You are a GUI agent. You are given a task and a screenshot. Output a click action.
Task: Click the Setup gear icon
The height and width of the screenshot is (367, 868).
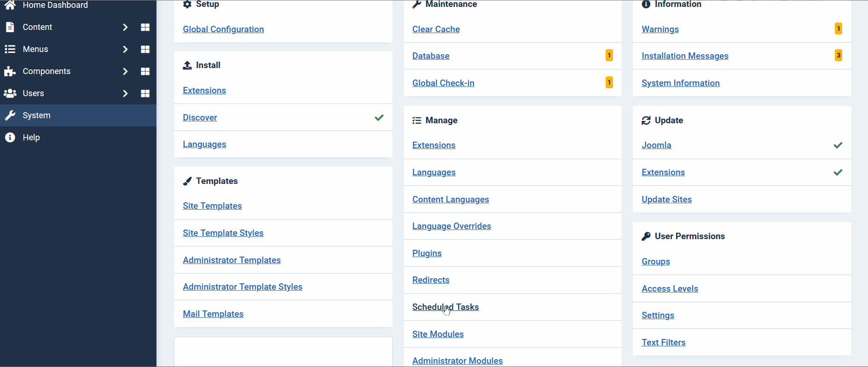[187, 4]
